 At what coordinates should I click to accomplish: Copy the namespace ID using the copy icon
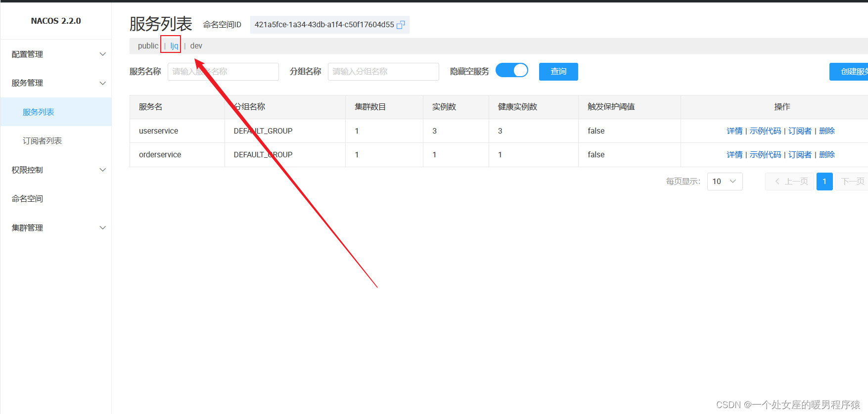(x=401, y=25)
